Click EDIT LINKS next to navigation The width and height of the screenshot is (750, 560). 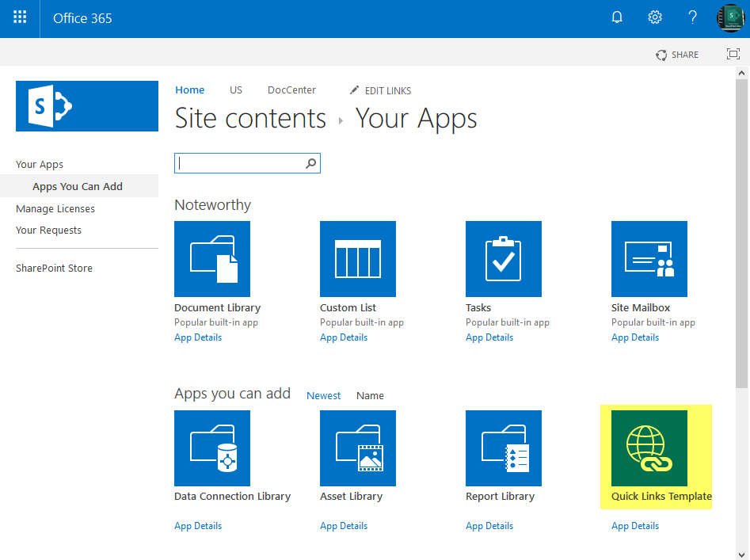[388, 90]
